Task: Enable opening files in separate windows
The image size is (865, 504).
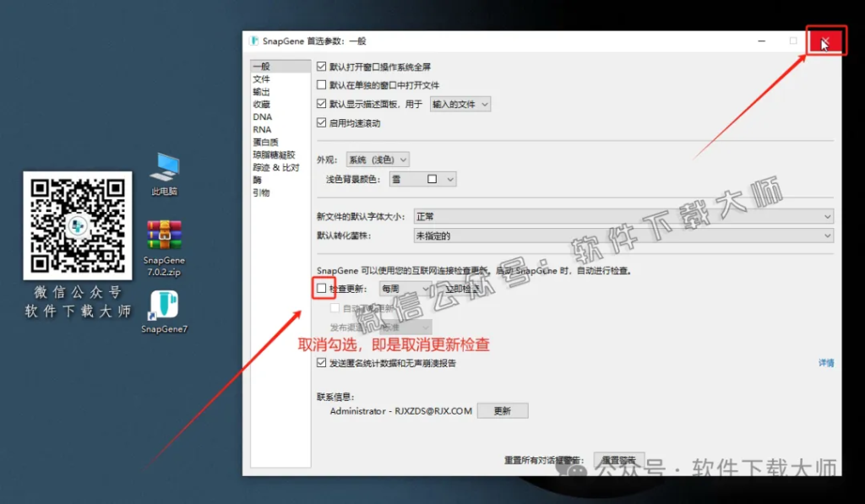Action: (x=321, y=84)
